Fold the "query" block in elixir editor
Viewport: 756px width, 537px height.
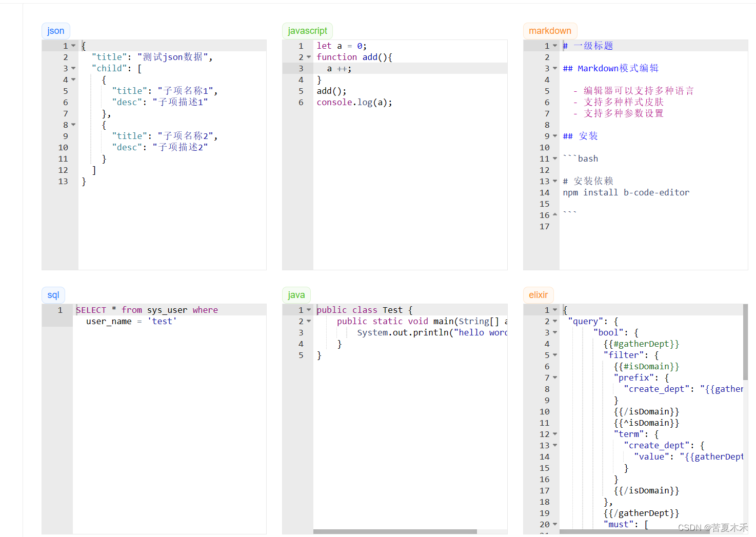pos(555,321)
